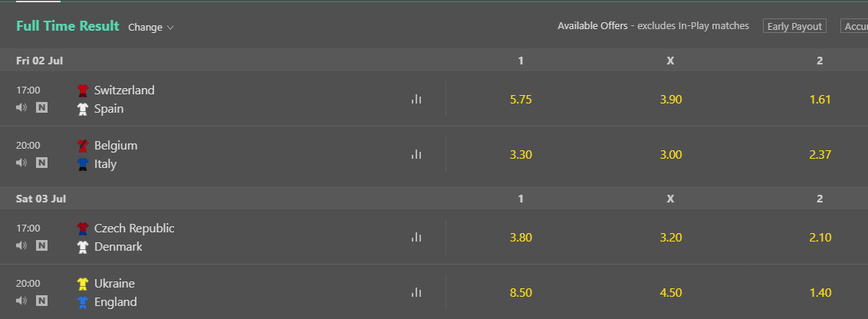
Task: Click the Fri 02 Jul date header
Action: click(x=41, y=61)
